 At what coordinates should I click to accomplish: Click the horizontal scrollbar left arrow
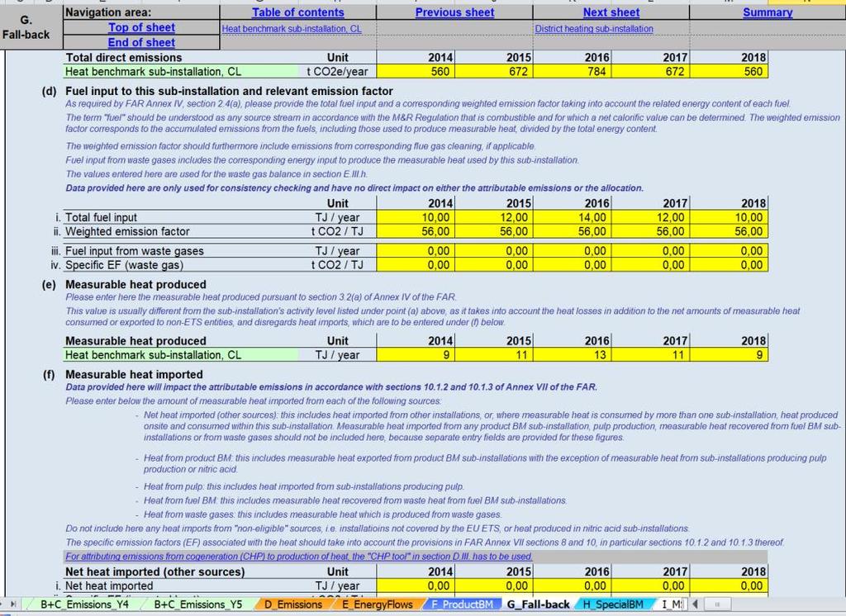click(x=695, y=604)
